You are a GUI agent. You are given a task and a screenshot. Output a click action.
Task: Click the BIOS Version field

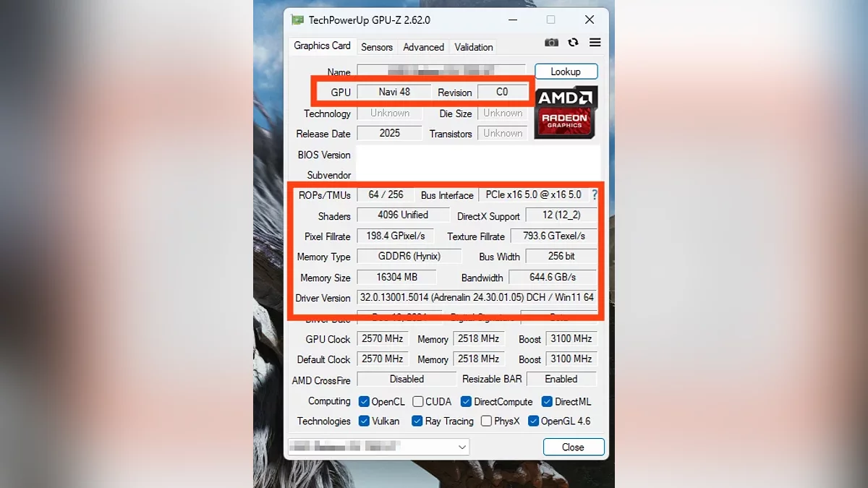(x=477, y=154)
